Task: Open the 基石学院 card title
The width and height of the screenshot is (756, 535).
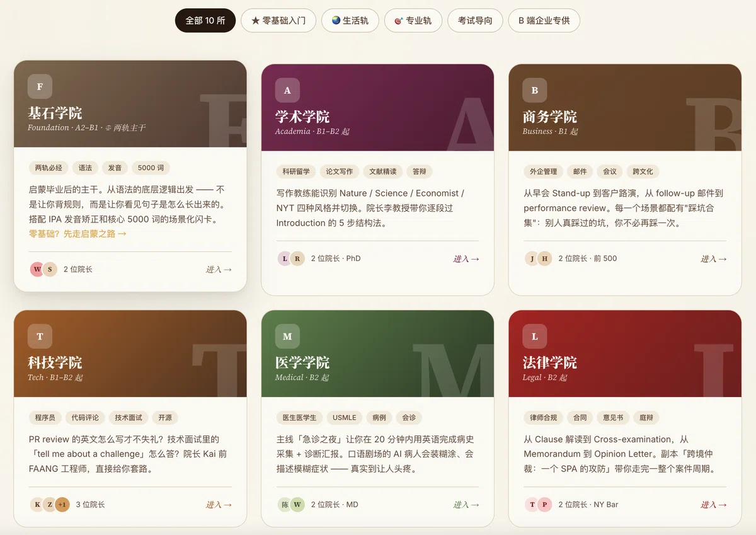Action: [55, 113]
